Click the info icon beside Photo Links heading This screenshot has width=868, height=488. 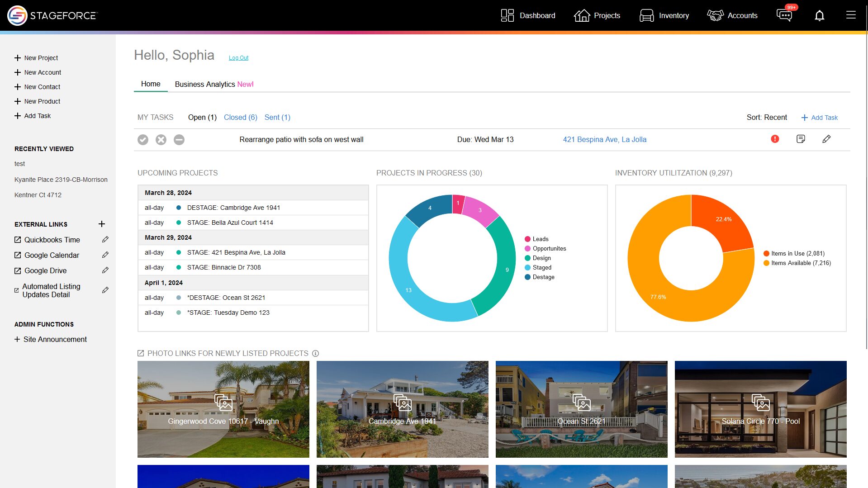pyautogui.click(x=316, y=353)
